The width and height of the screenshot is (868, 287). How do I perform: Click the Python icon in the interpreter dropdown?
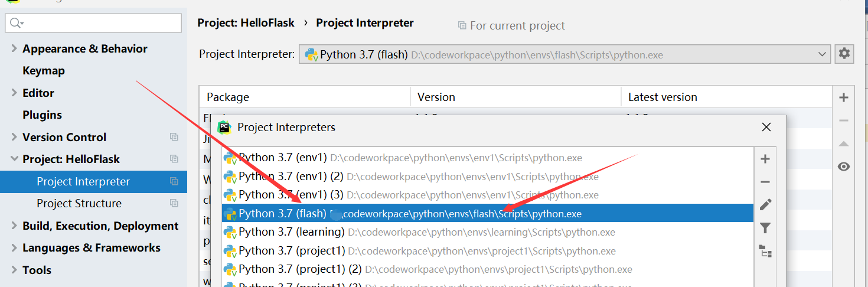[x=311, y=54]
